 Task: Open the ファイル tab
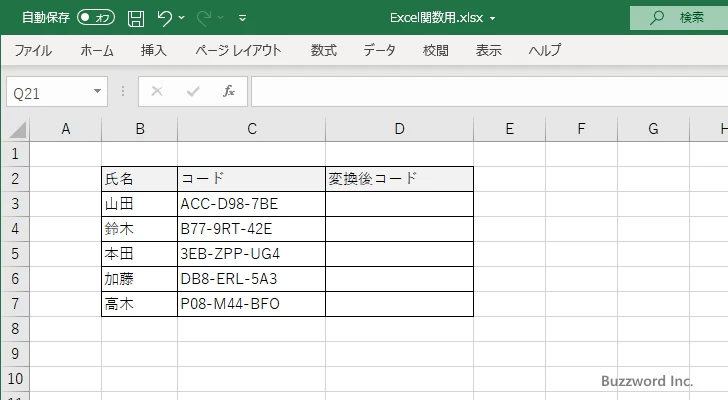click(x=33, y=50)
